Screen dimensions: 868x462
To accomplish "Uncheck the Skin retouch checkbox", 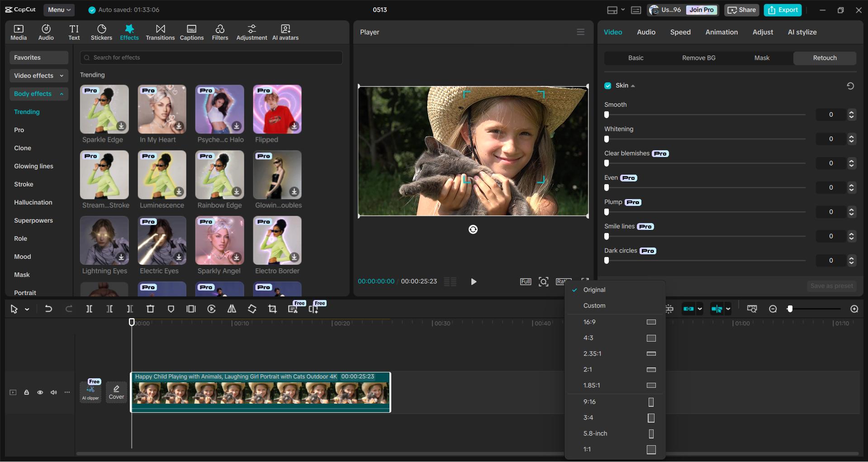I will pyautogui.click(x=607, y=85).
